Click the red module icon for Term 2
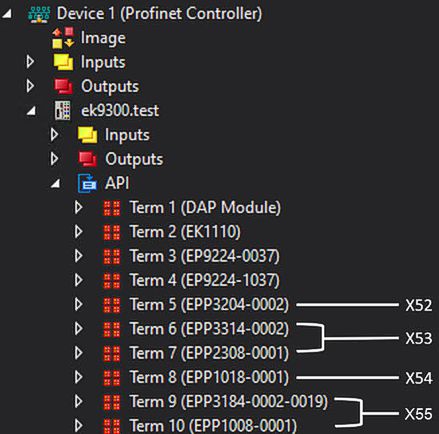Image resolution: width=439 pixels, height=434 pixels. tap(112, 232)
